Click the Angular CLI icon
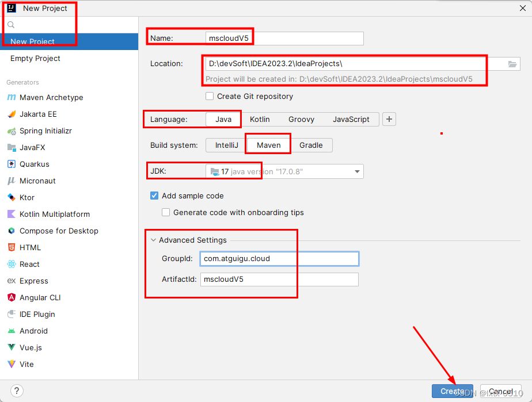The height and width of the screenshot is (402, 532). [x=12, y=297]
